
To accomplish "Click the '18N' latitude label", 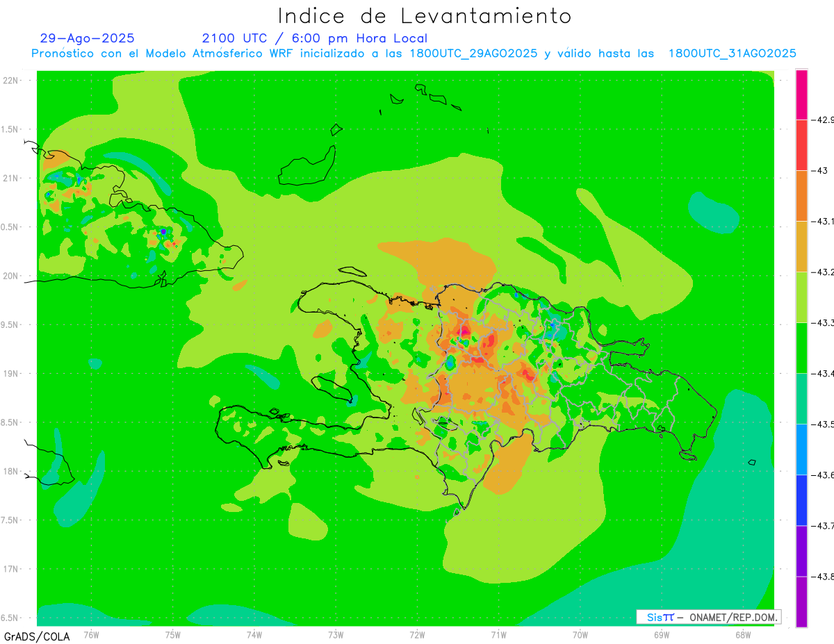I will [x=10, y=471].
